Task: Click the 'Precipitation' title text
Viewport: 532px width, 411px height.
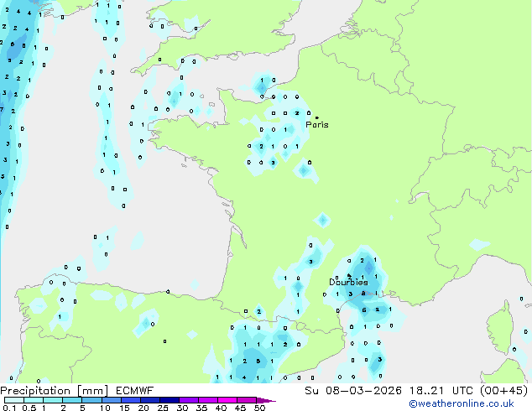Action: click(x=35, y=391)
